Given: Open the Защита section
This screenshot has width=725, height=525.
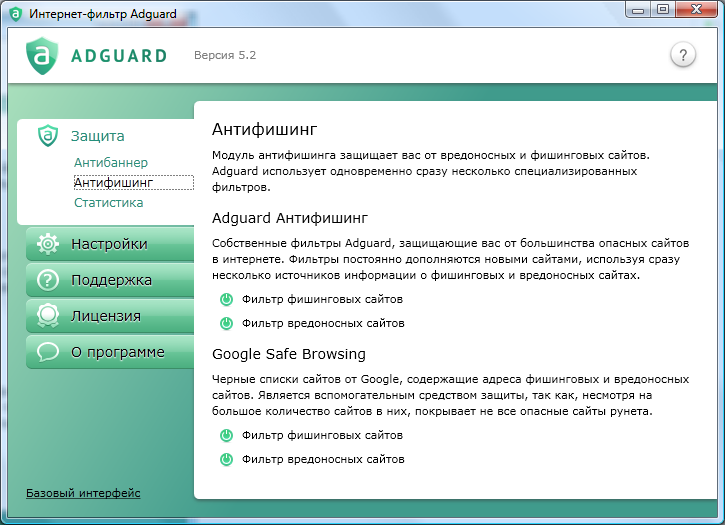Looking at the screenshot, I should pyautogui.click(x=98, y=136).
